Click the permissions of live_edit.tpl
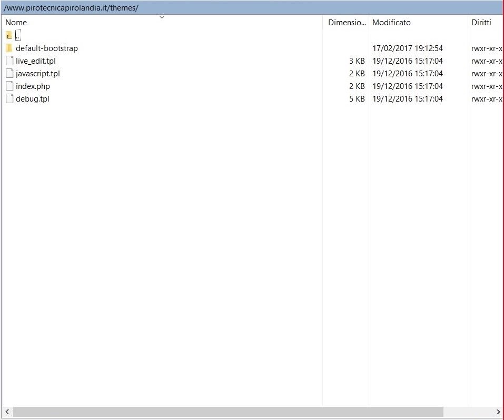Screen dimensions: 504x420 click(487, 61)
